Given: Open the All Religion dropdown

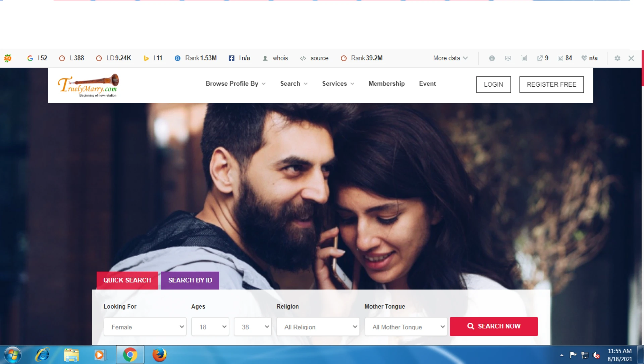Looking at the screenshot, I should 318,327.
